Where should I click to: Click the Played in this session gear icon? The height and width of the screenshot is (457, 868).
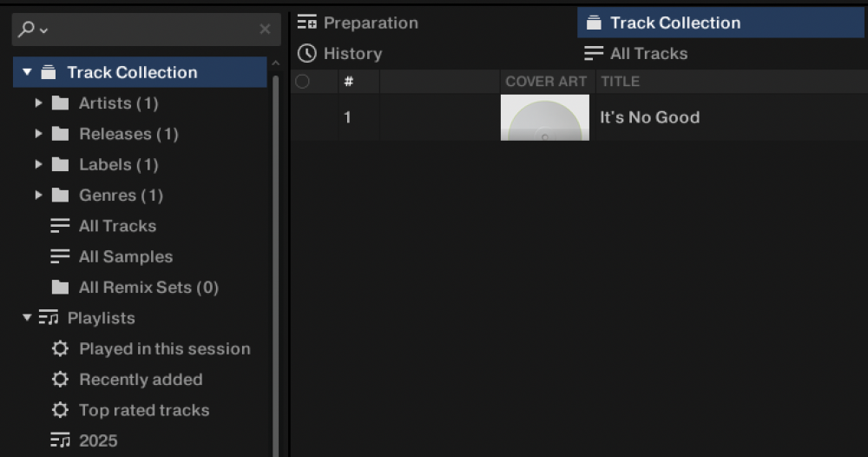pos(60,349)
